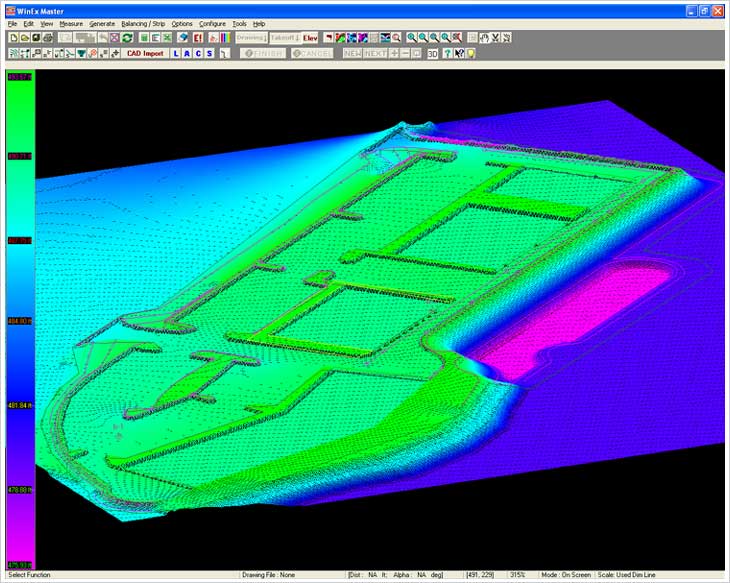This screenshot has width=730, height=583.
Task: Click the green calculator icon
Action: (x=144, y=38)
